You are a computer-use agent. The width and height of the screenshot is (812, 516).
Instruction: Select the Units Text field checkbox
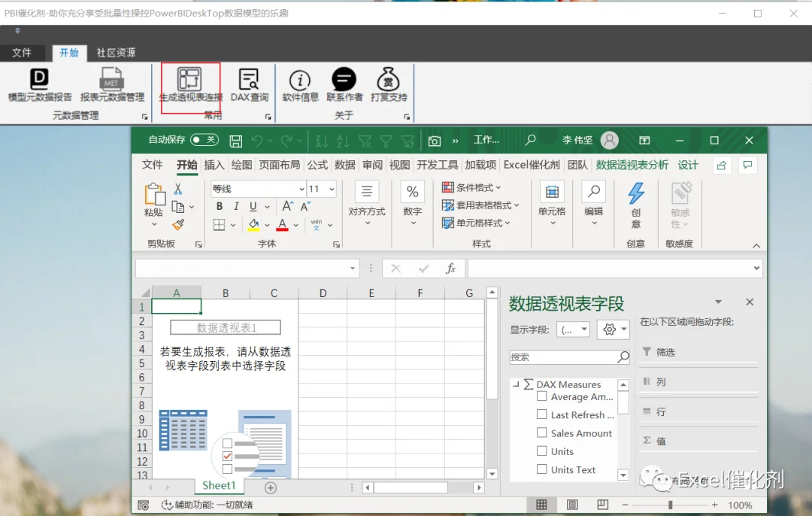(541, 469)
